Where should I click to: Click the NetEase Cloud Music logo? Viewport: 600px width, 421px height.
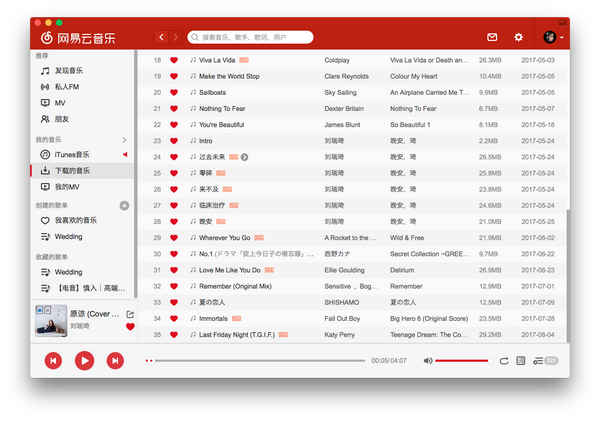pos(78,38)
